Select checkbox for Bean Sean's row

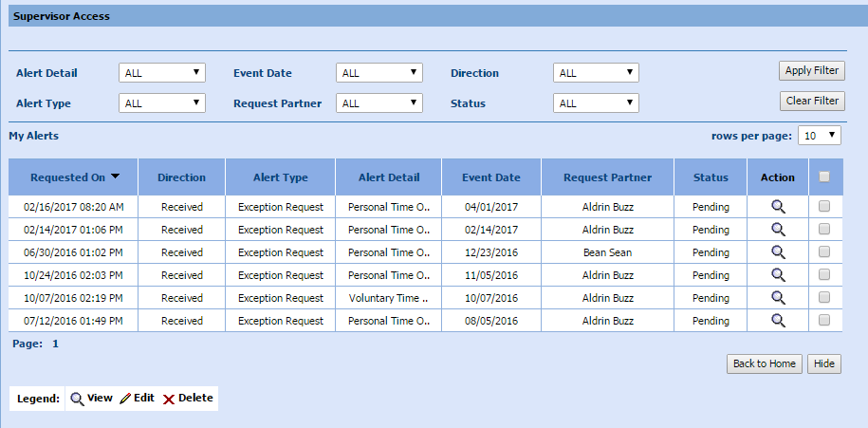pyautogui.click(x=824, y=251)
